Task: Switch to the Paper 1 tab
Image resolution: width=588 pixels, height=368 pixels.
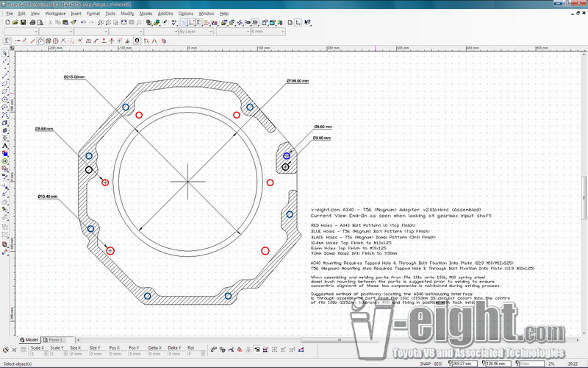Action: [53, 339]
